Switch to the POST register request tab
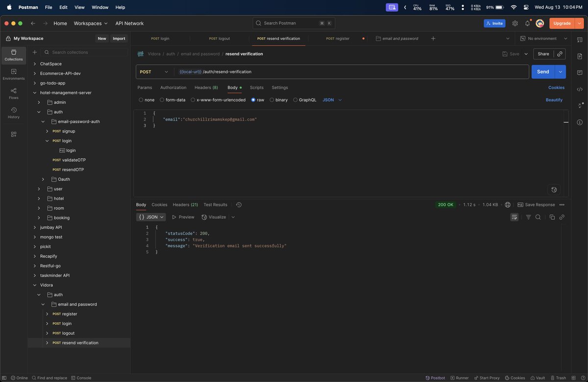Viewport: 588px width, 382px height. 338,38
